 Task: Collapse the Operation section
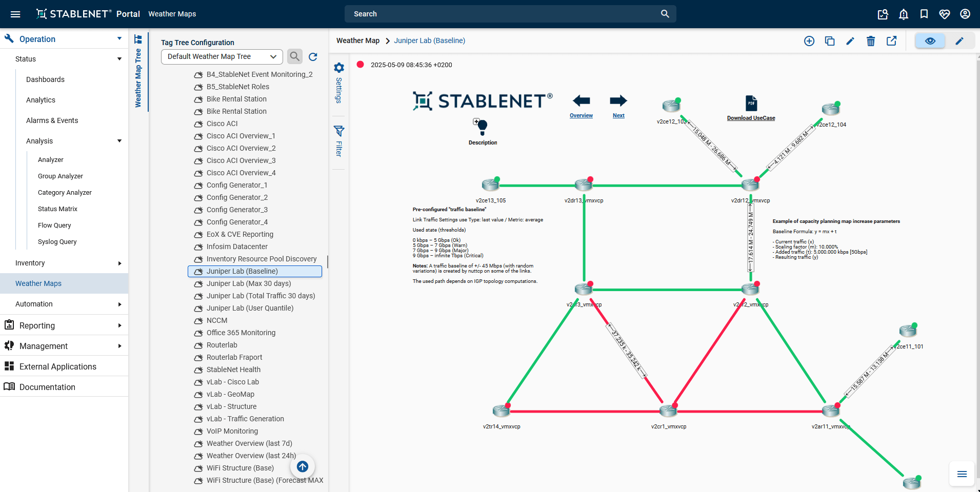click(119, 39)
